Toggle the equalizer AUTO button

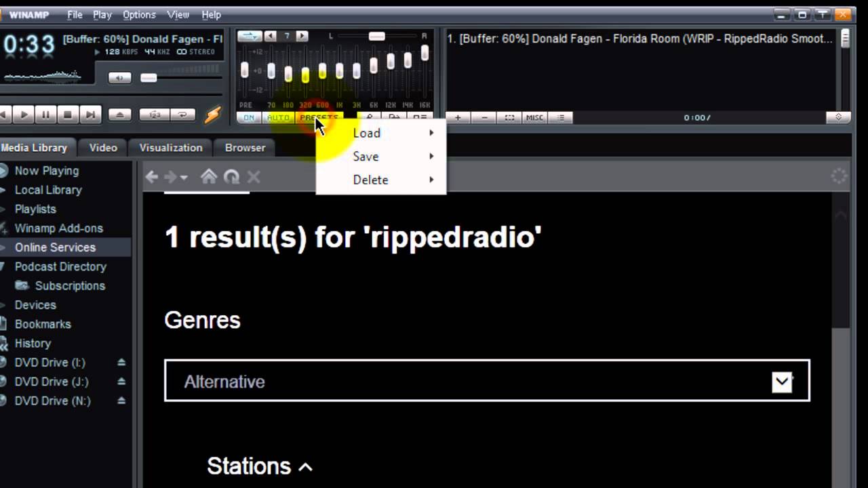pyautogui.click(x=278, y=118)
